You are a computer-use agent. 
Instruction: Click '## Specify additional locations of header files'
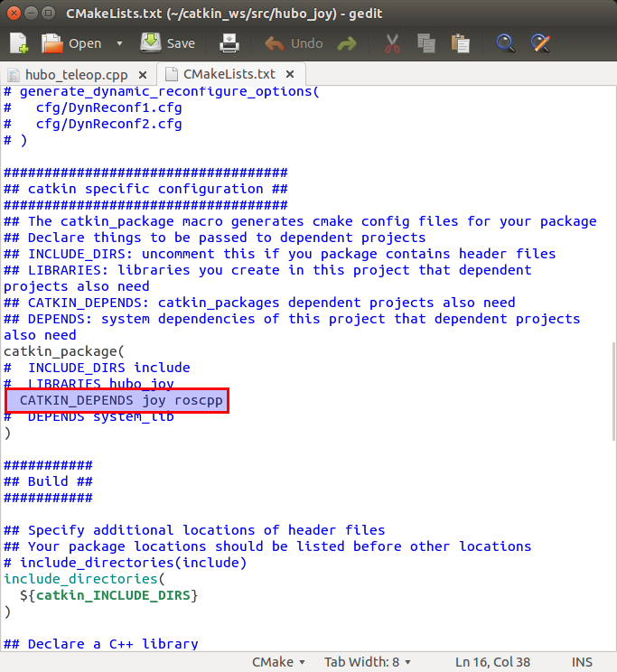click(194, 530)
